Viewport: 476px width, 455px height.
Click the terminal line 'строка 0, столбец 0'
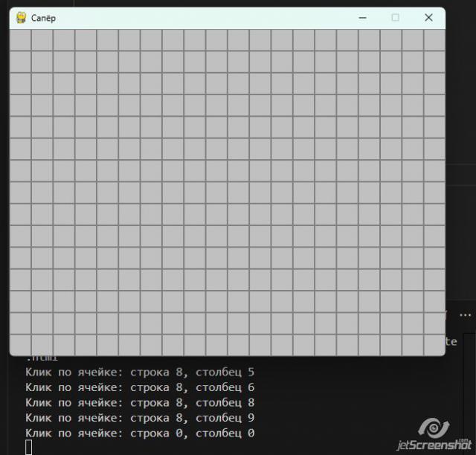[x=140, y=433]
